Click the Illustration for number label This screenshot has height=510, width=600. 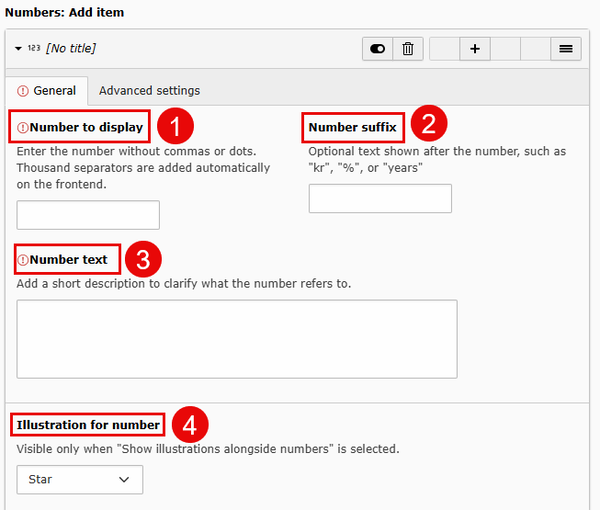[x=88, y=425]
